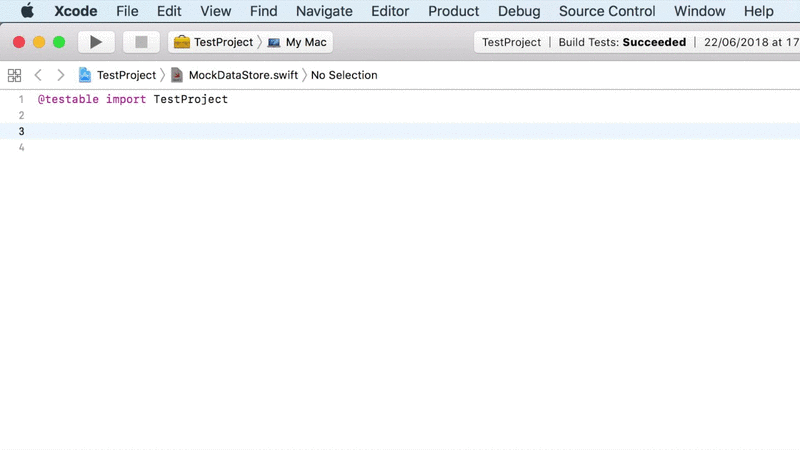Open the Edit menu

click(169, 11)
